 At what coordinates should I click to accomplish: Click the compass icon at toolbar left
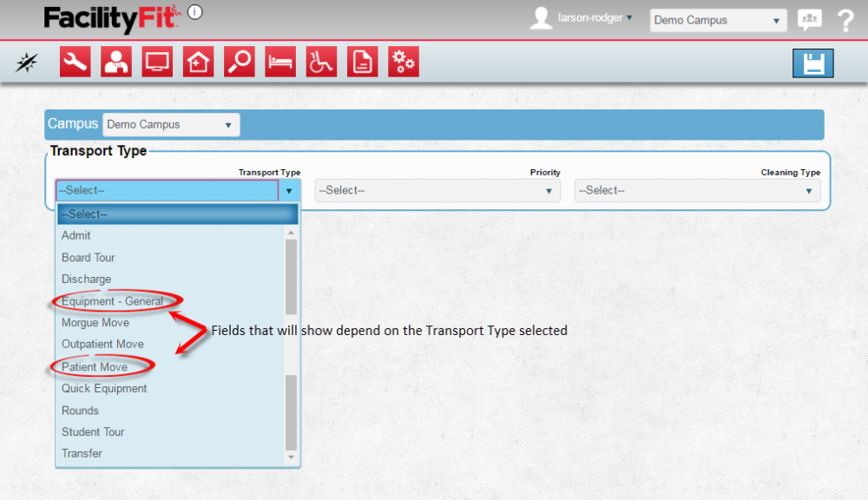click(x=27, y=62)
